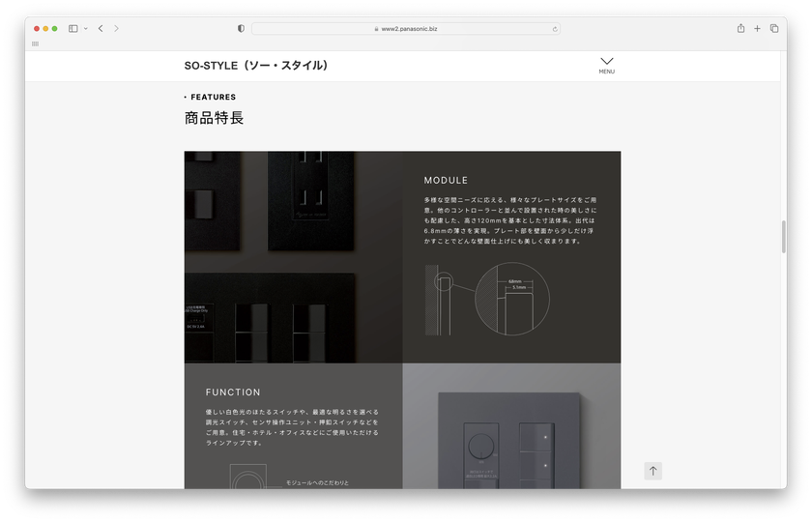
Task: Click the MODULE heading
Action: click(x=446, y=180)
